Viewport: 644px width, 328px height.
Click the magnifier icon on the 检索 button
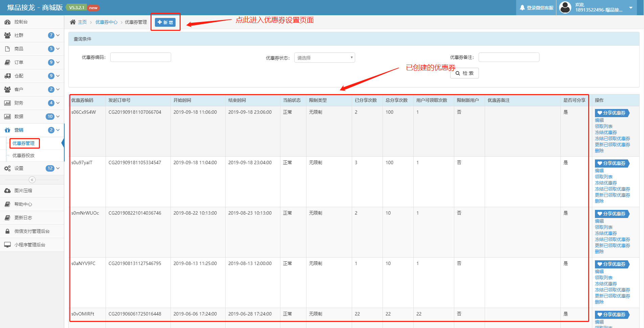[458, 73]
